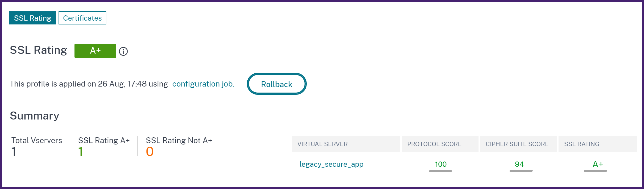Open the legacy_secure_app virtual server
644x189 pixels.
coord(331,164)
